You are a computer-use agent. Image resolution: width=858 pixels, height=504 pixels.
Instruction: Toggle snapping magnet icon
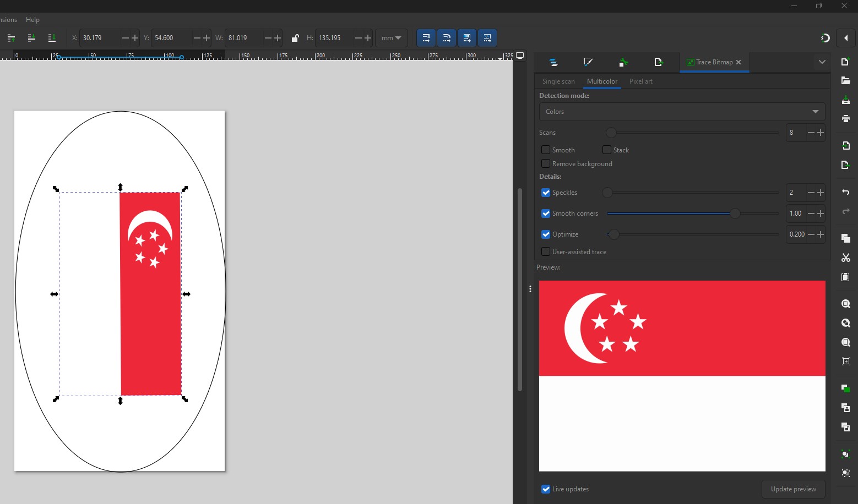coord(825,38)
